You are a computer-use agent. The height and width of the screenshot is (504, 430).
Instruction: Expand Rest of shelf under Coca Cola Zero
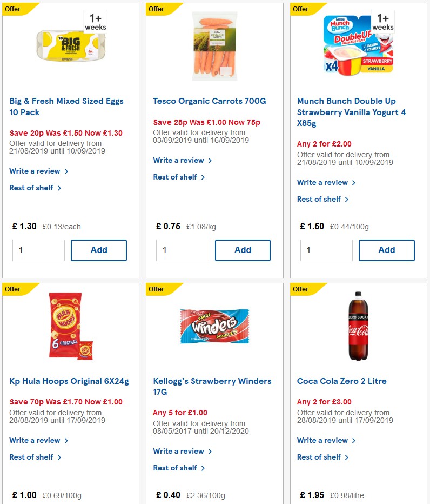pyautogui.click(x=320, y=457)
